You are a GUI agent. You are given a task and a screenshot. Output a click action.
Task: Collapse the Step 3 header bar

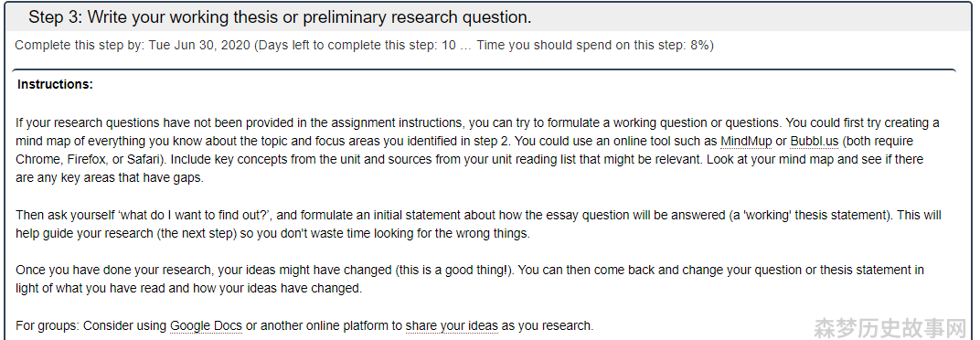tap(489, 17)
